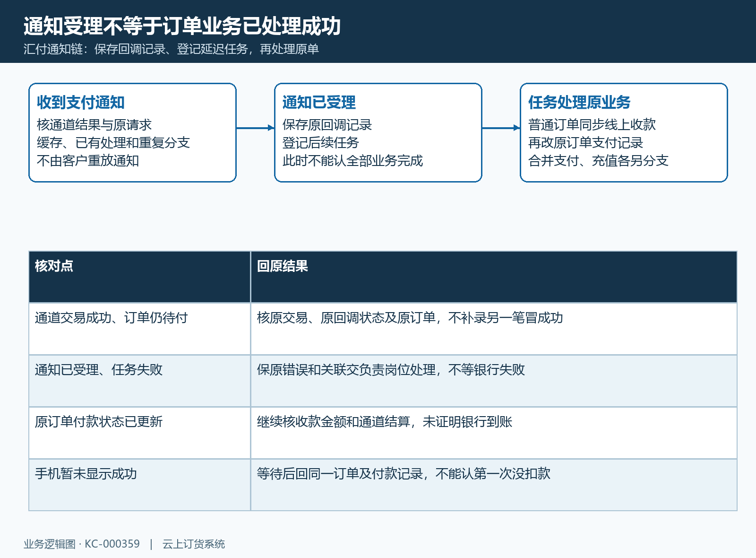Select the subtitle starting 汇付通知链

[x=171, y=49]
